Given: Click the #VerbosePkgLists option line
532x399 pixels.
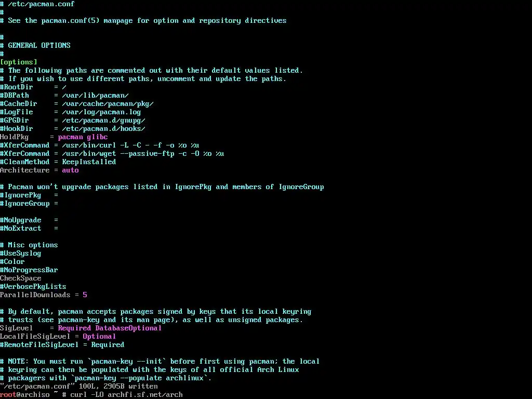Looking at the screenshot, I should coord(33,287).
